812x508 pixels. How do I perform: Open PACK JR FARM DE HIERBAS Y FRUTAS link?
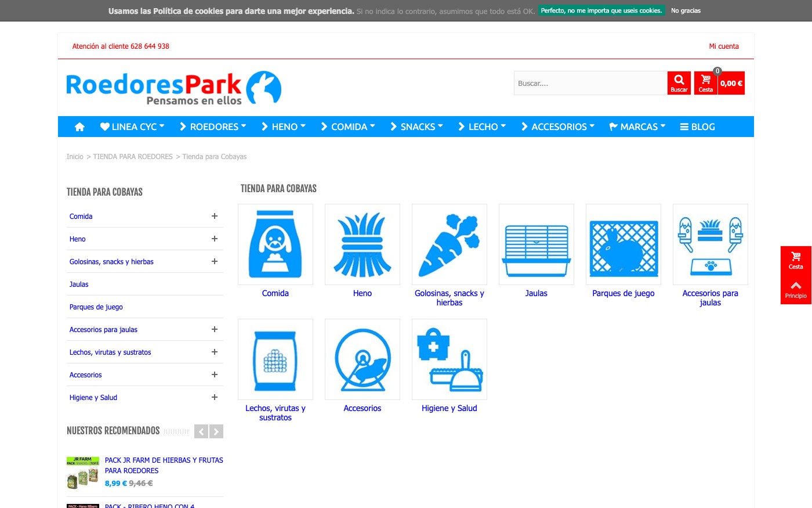point(164,466)
